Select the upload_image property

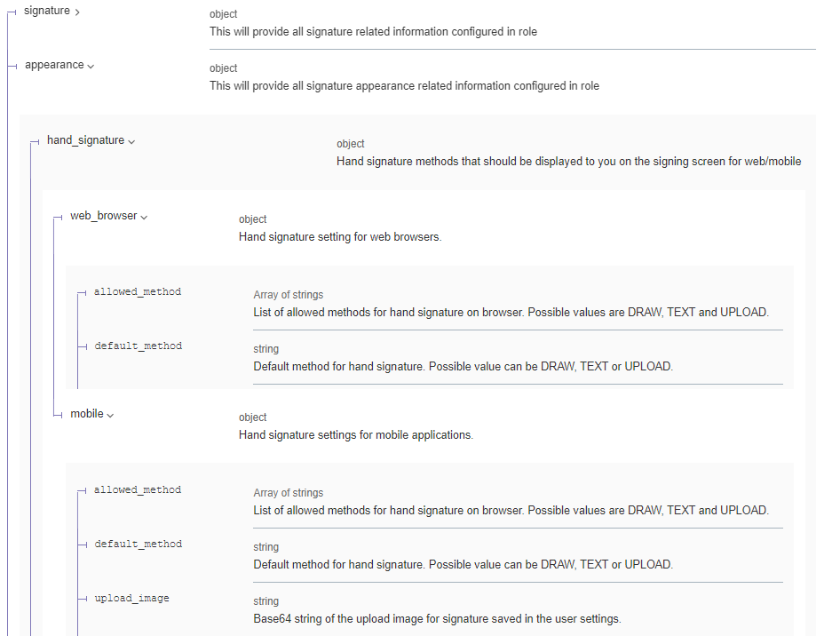click(132, 598)
